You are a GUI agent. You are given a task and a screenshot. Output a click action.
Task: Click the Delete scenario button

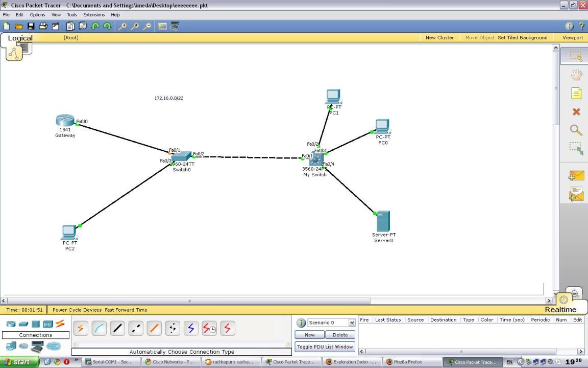340,335
